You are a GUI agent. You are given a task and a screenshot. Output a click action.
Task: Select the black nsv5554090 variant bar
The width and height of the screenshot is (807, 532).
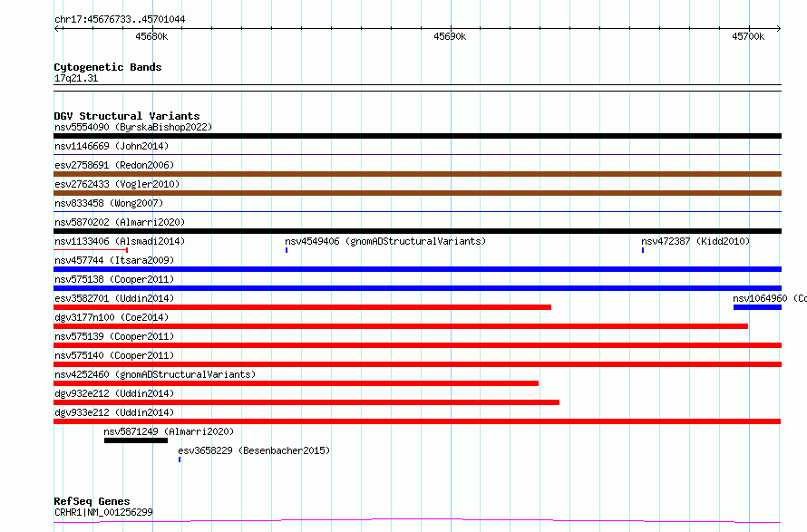[x=417, y=136]
